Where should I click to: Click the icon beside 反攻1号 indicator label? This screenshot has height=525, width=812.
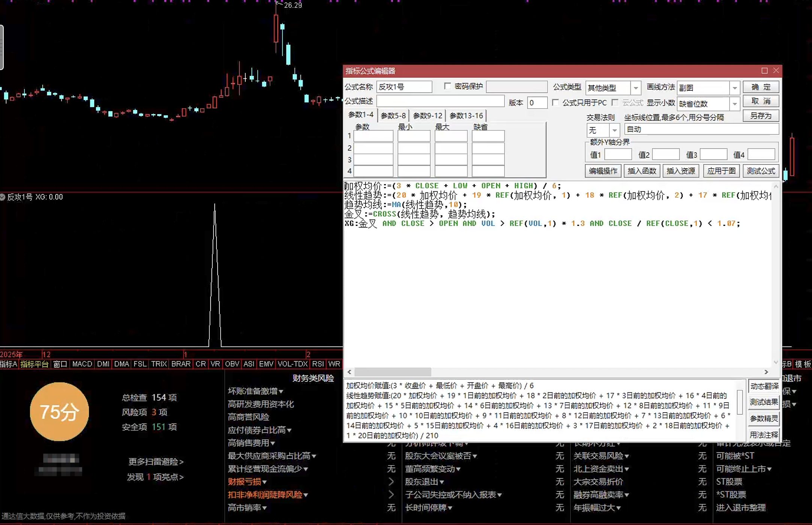tap(3, 197)
